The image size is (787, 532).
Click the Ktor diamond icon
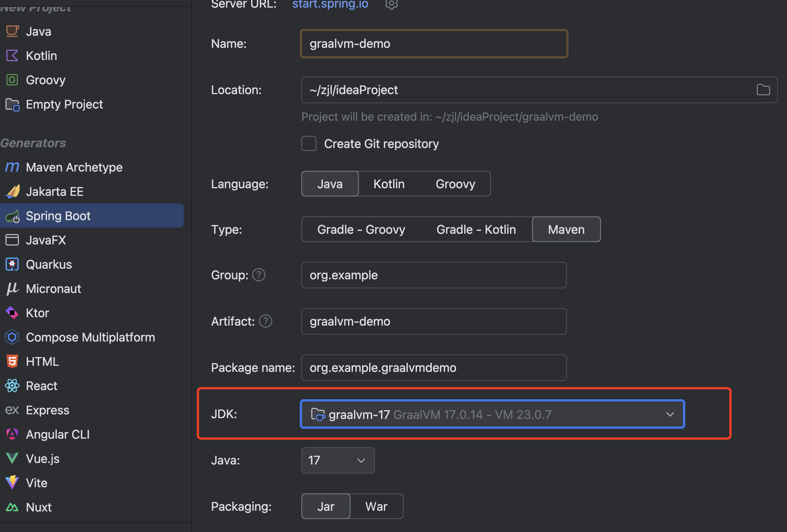12,313
